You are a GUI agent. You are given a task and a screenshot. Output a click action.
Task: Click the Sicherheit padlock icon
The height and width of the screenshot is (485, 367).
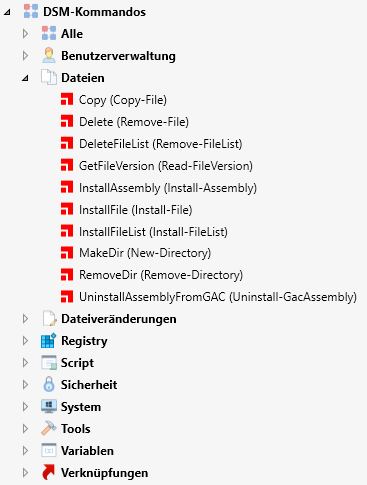tap(49, 384)
